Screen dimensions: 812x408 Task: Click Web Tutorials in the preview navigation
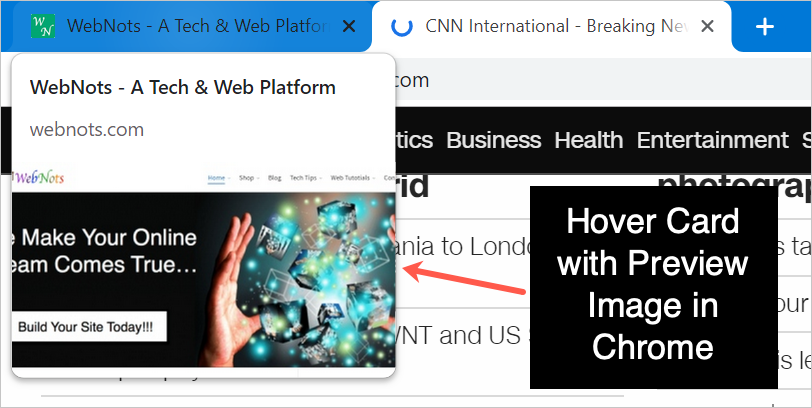[351, 178]
